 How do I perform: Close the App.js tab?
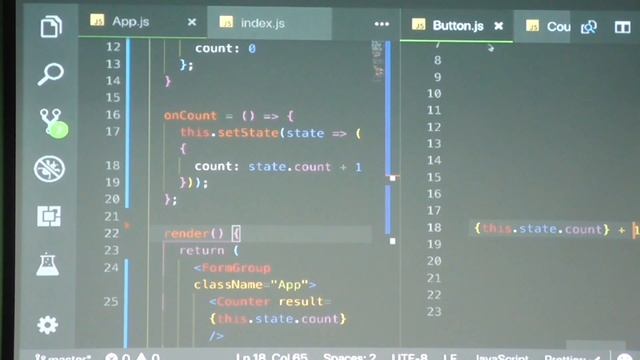(192, 22)
